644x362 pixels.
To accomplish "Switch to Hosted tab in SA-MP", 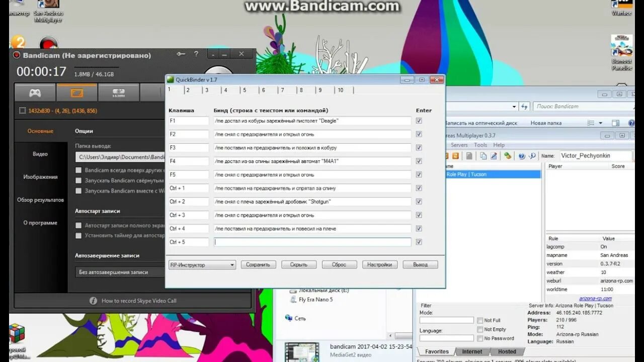I will click(507, 351).
